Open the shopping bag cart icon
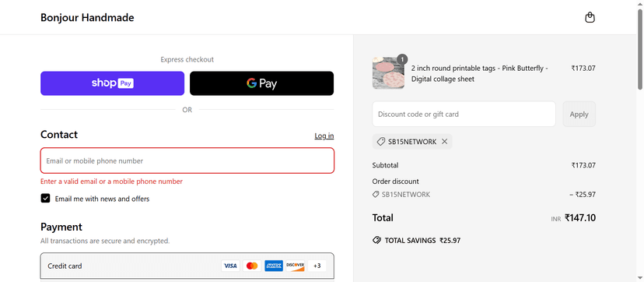The width and height of the screenshot is (644, 282). click(x=590, y=18)
